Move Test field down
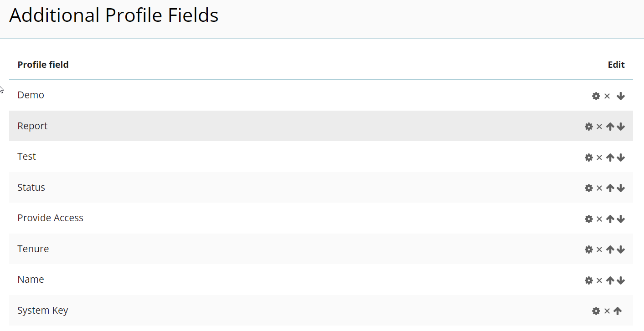Image resolution: width=644 pixels, height=331 pixels. (620, 158)
